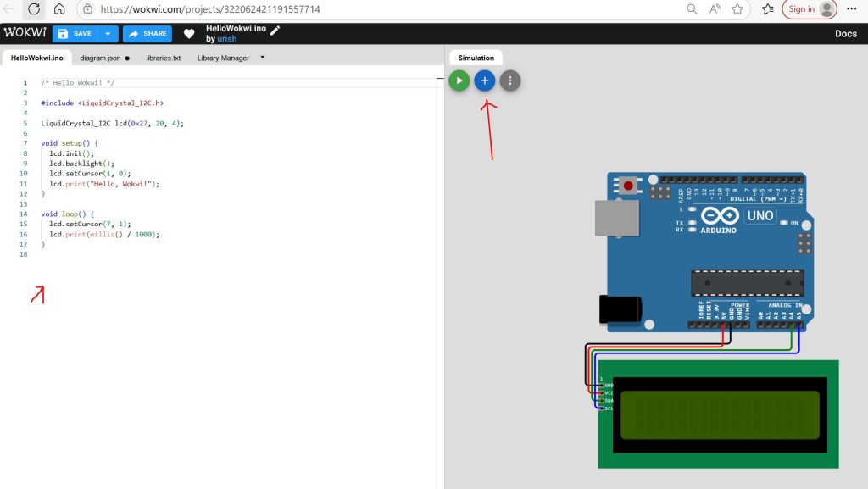
Task: Open author urish profile link
Action: (x=227, y=39)
